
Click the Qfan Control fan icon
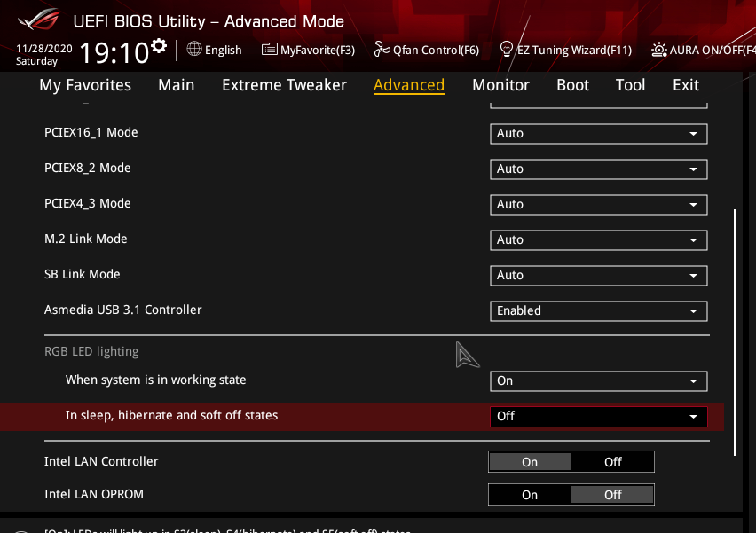coord(382,49)
